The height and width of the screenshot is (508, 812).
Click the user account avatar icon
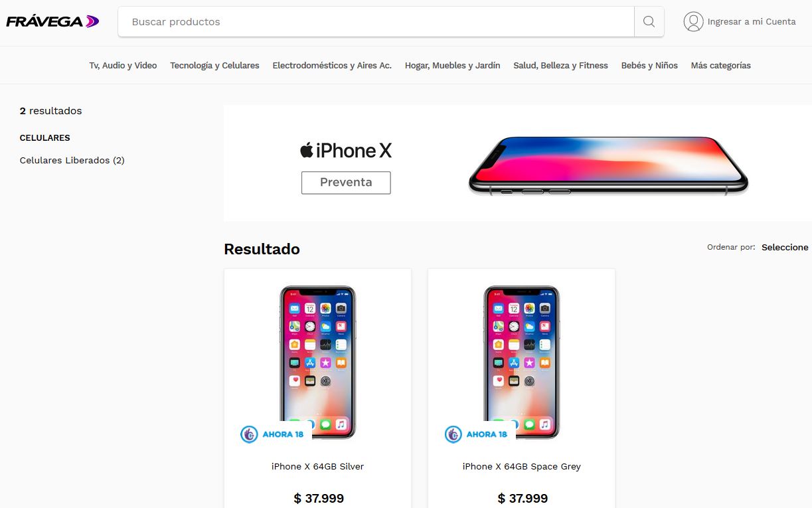click(693, 22)
